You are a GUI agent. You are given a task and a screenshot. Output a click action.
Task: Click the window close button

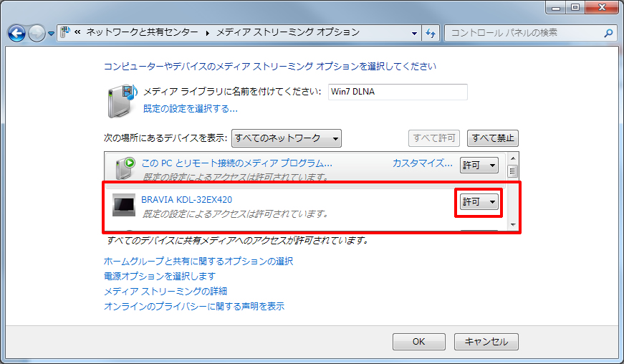point(602,7)
